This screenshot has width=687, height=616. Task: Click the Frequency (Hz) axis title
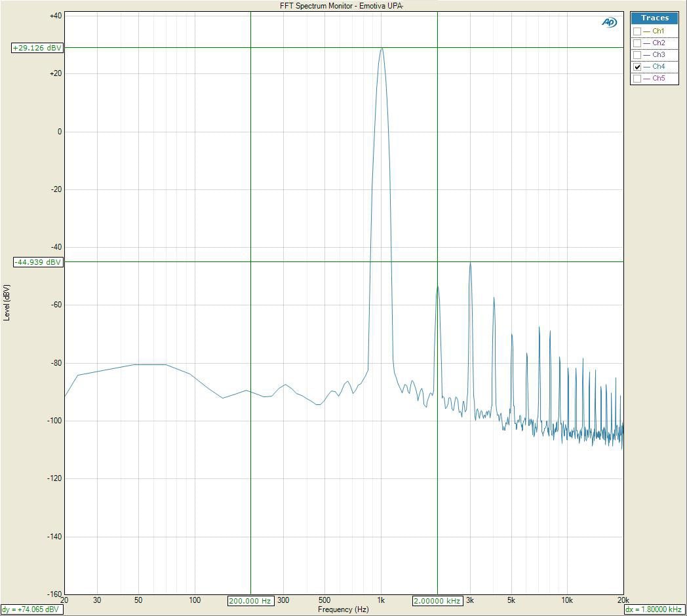[x=343, y=609]
